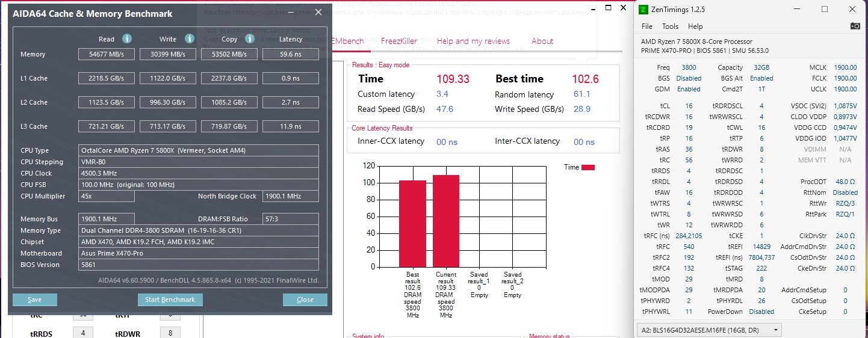This screenshot has height=338, width=868.
Task: Click the Inner-CCX latency 00 ns value
Action: [x=447, y=142]
